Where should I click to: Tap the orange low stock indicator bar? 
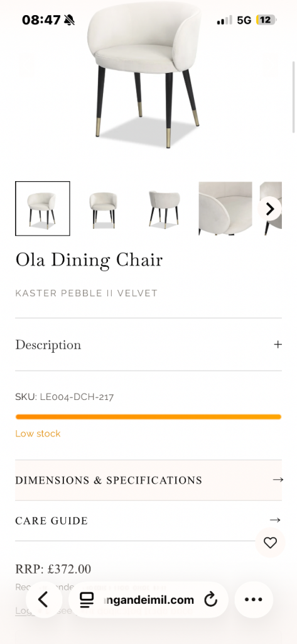click(148, 417)
